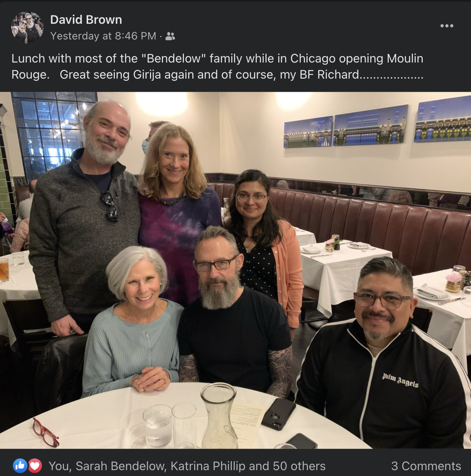Click the red heart Love reaction icon
The image size is (471, 476).
coord(35,465)
